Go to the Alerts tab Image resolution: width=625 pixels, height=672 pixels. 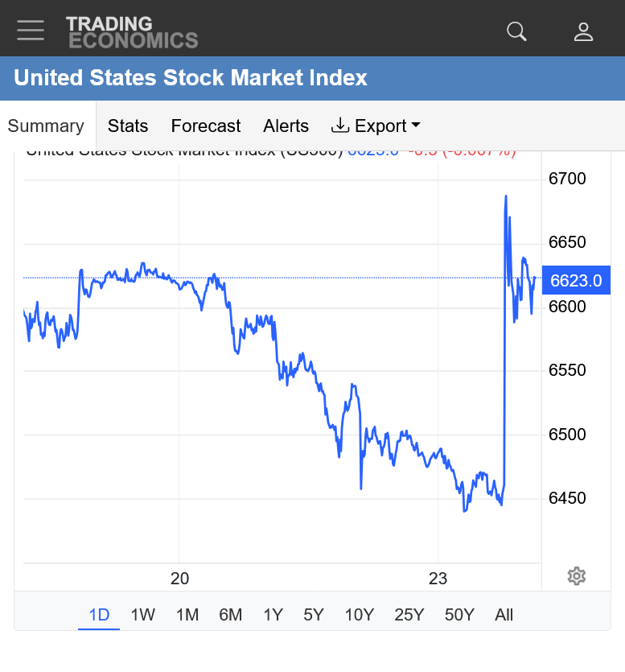[x=286, y=126]
